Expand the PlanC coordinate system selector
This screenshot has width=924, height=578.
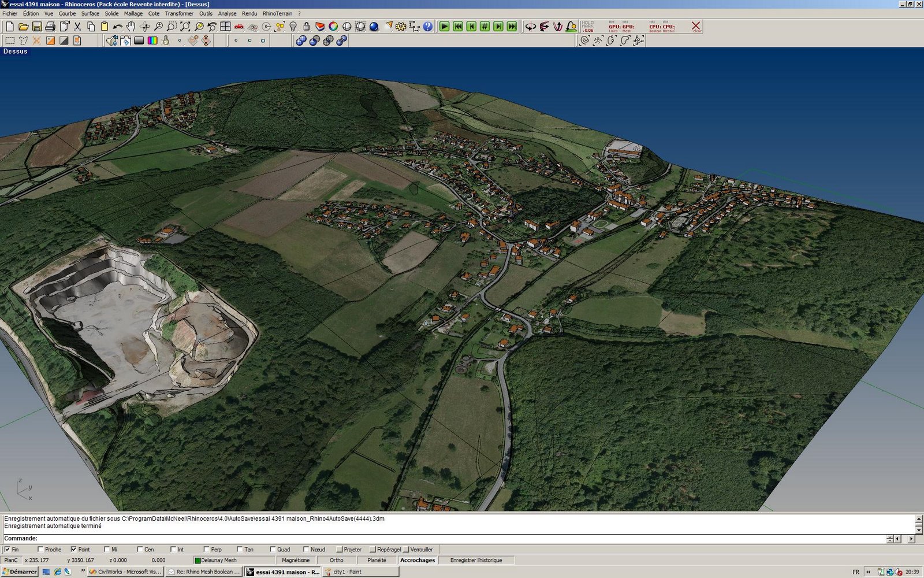click(11, 560)
